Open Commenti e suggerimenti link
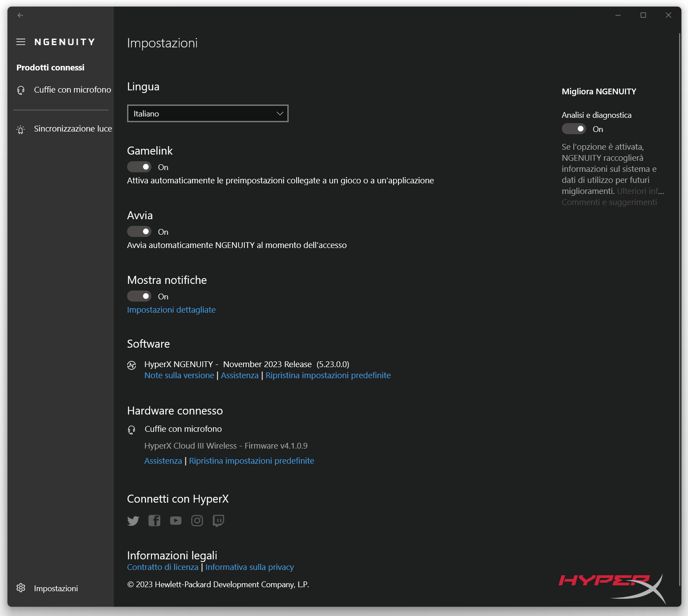The image size is (688, 616). click(x=609, y=202)
